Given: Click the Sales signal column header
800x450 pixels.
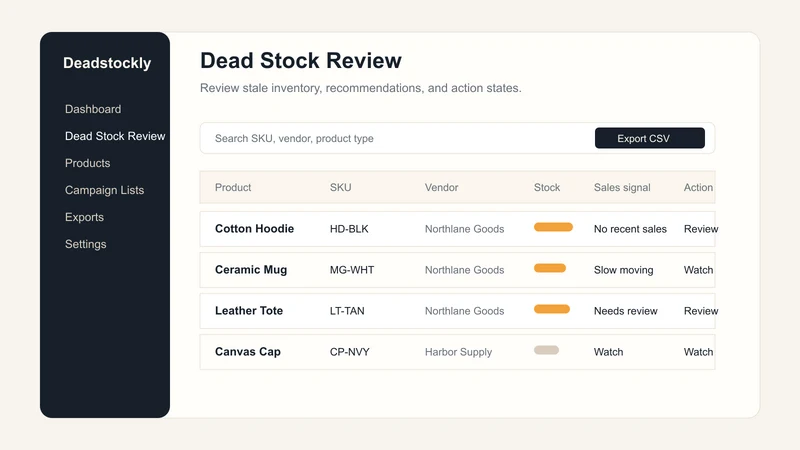Looking at the screenshot, I should pyautogui.click(x=622, y=187).
